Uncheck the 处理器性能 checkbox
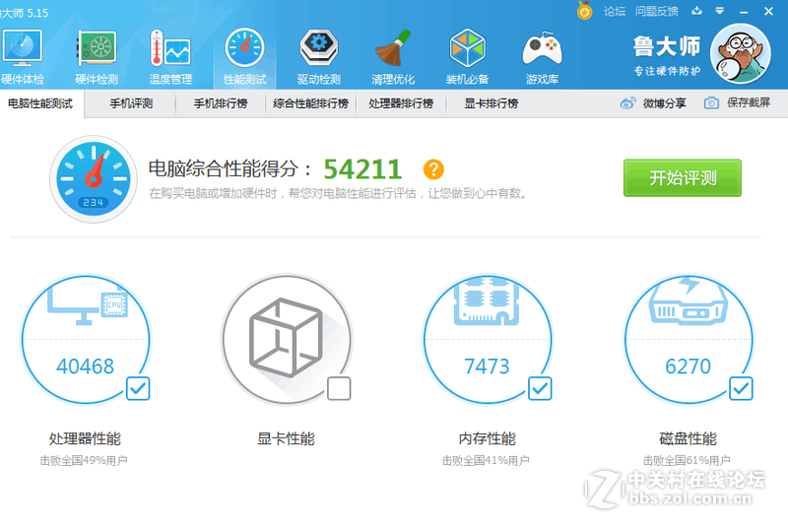 [x=138, y=388]
